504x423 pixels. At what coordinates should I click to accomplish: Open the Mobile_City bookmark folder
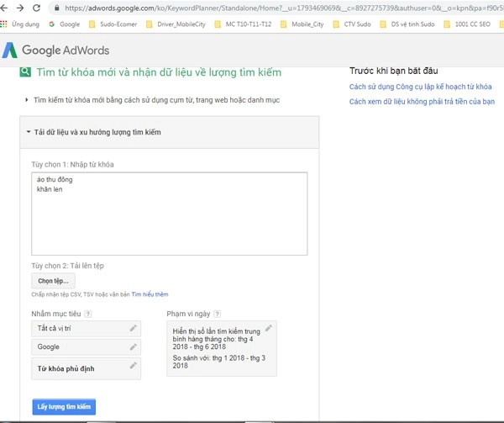302,24
